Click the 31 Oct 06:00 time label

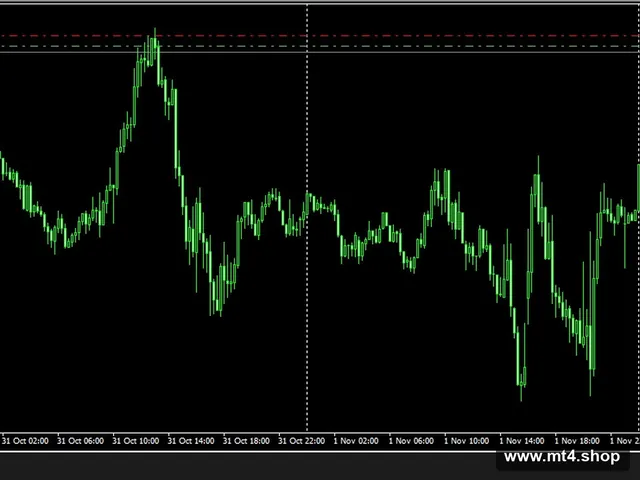pos(80,441)
